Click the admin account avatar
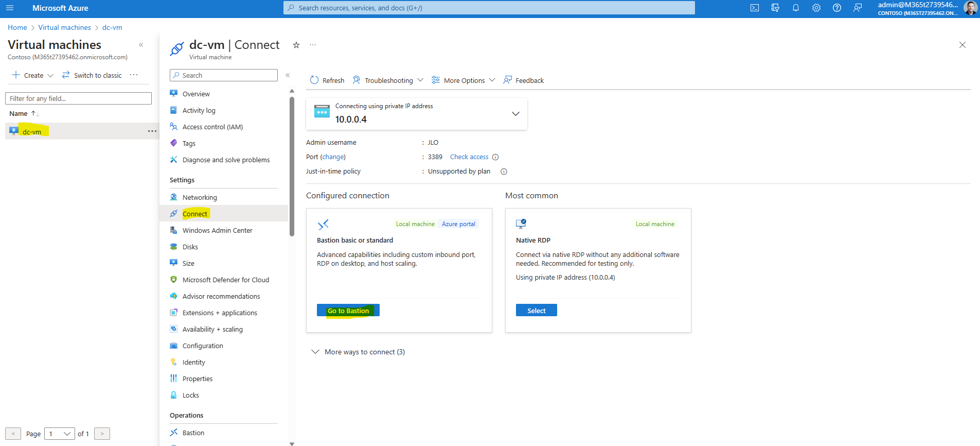This screenshot has width=980, height=446. coord(970,8)
